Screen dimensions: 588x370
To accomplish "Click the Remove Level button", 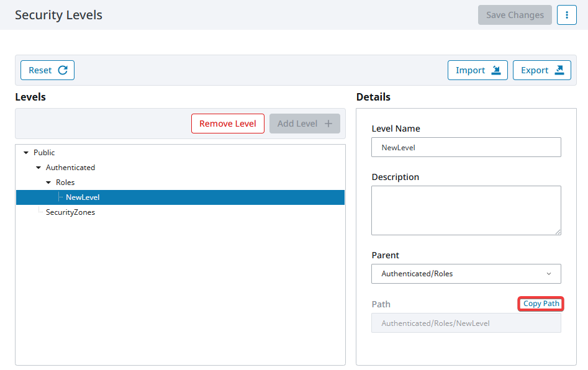I will pyautogui.click(x=228, y=124).
